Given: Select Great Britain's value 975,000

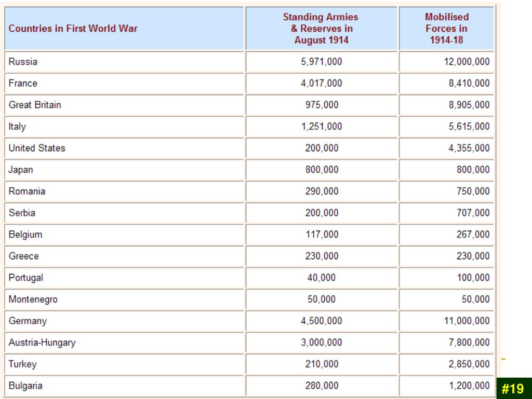Looking at the screenshot, I should 322,105.
